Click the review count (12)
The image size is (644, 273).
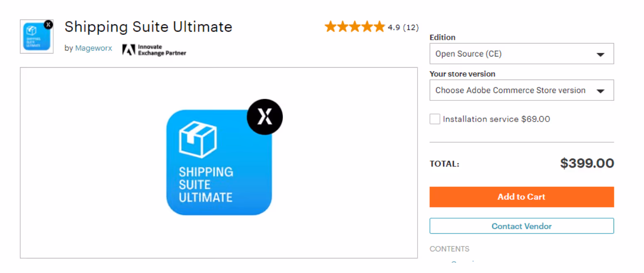[410, 28]
